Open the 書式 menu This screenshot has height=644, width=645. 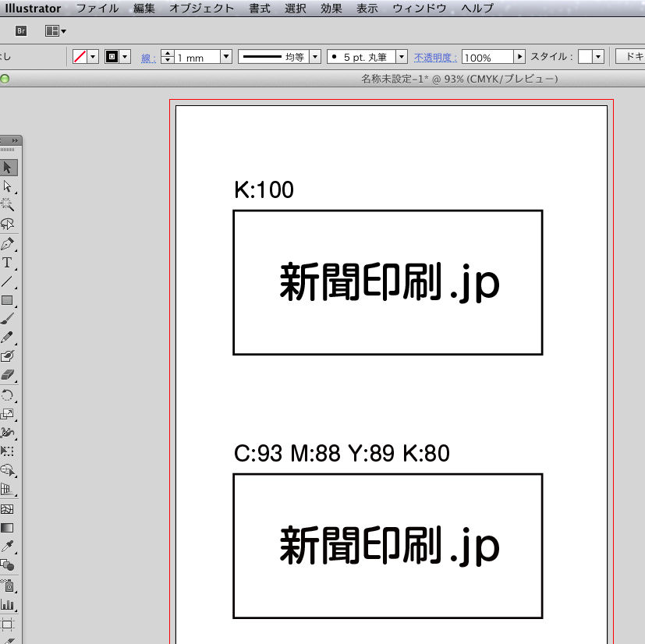pos(260,9)
